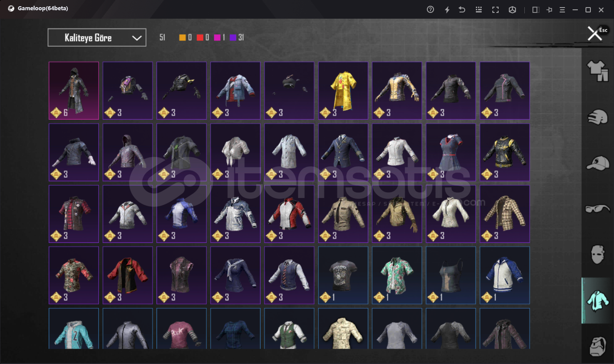
Task: Open the backpack category in the sidebar
Action: [x=598, y=346]
